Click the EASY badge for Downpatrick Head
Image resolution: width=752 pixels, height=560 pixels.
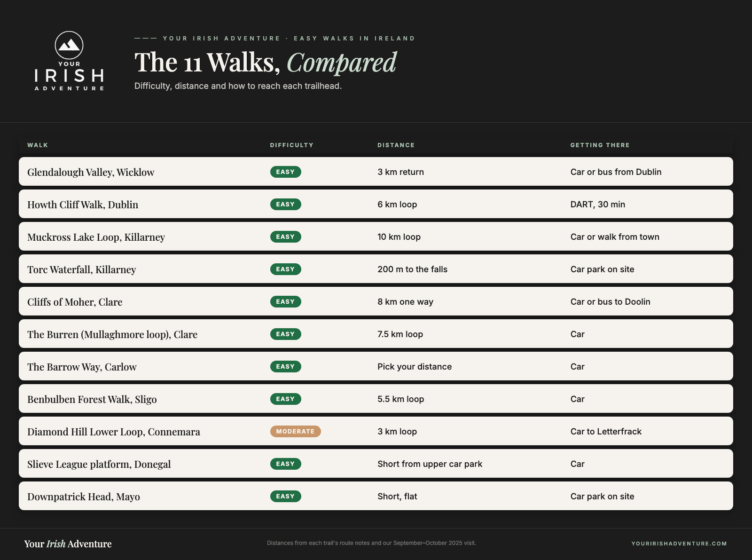(x=285, y=496)
